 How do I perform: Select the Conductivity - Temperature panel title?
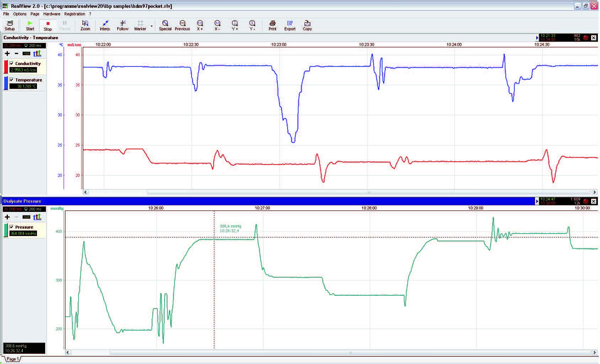(x=31, y=38)
